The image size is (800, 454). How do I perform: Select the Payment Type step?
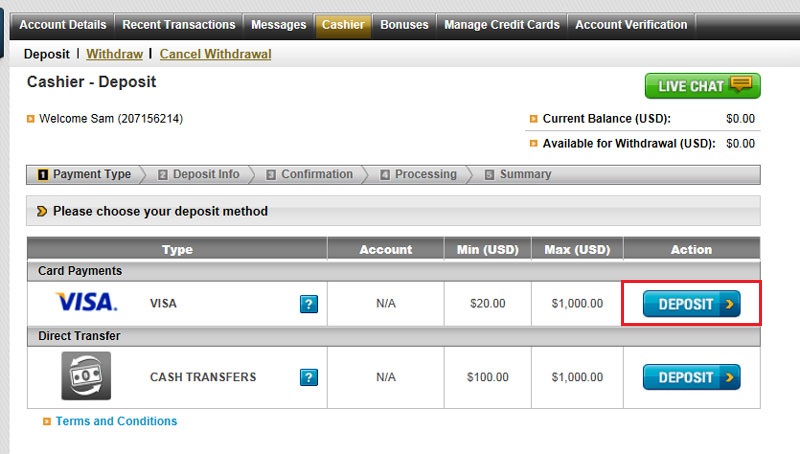(x=84, y=175)
